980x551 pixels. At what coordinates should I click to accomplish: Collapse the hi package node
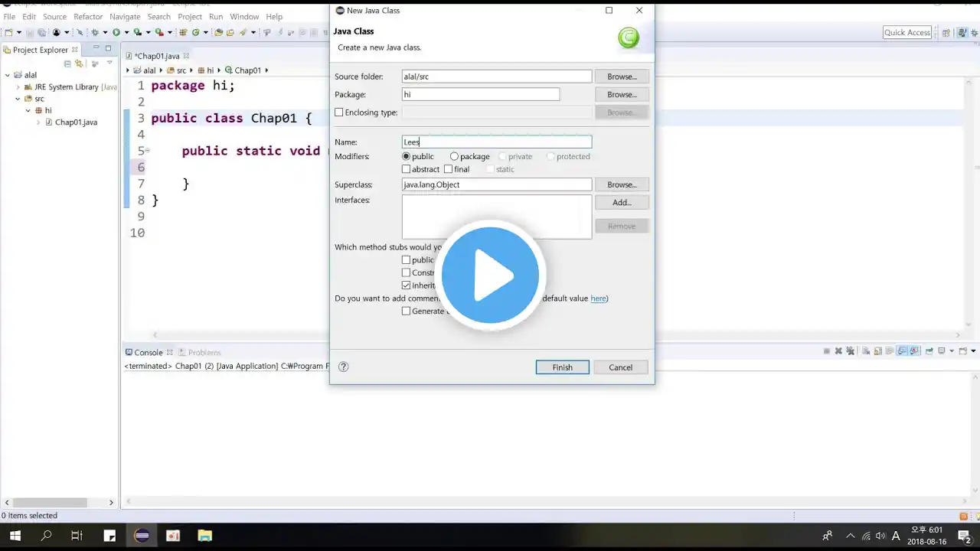pos(28,110)
